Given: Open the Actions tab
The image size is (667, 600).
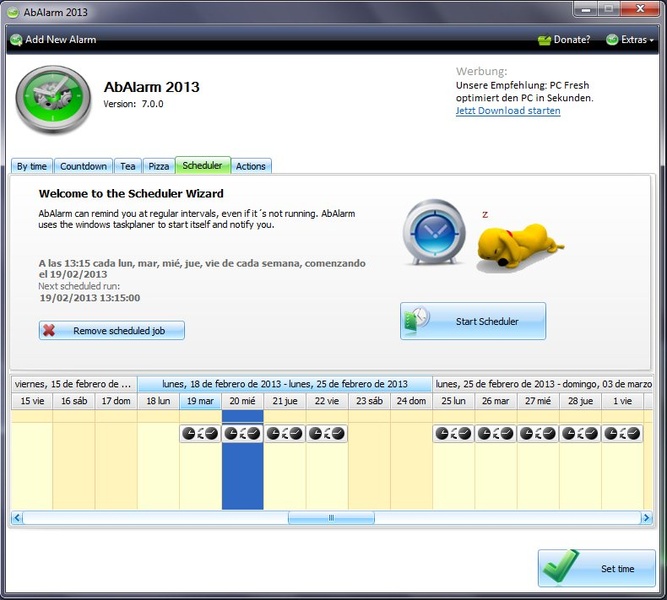Looking at the screenshot, I should 251,166.
